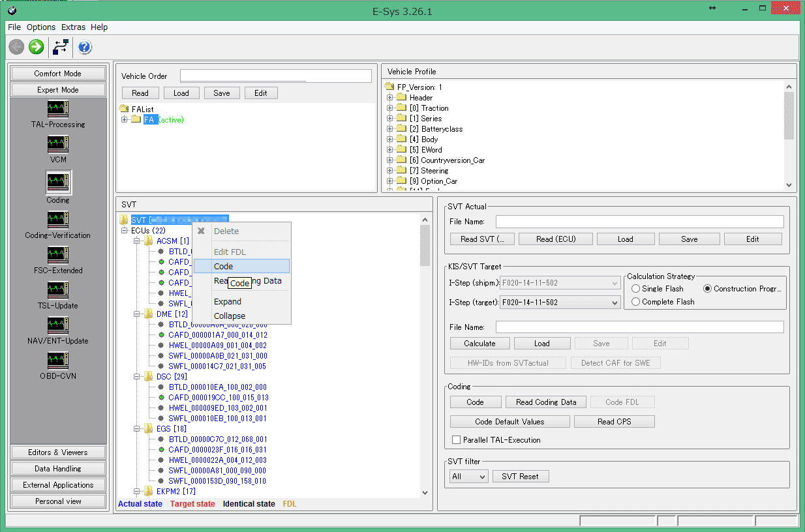This screenshot has width=805, height=532.
Task: Click the SVT root folder icon
Action: click(124, 220)
